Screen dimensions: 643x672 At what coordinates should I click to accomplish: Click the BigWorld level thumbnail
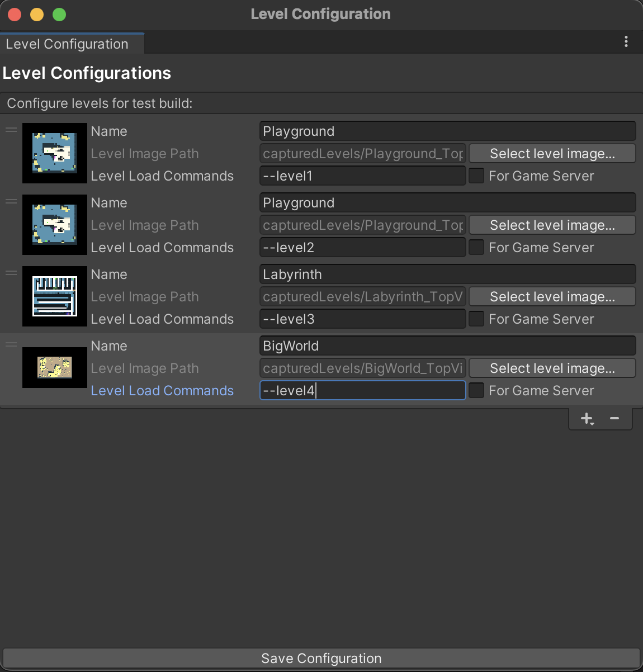tap(55, 367)
